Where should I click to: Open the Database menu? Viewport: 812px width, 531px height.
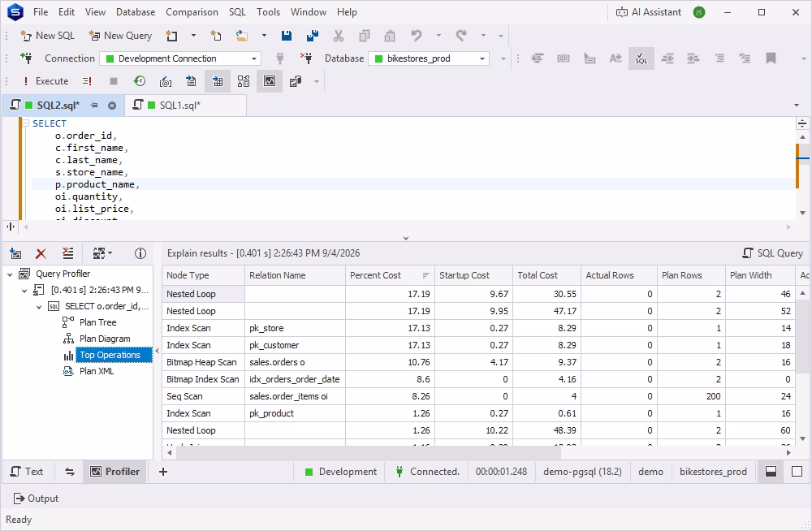135,12
